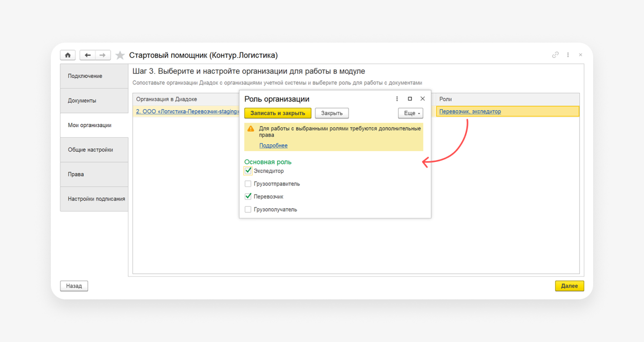Open the Перевозчик, экспедитор roles link

(470, 112)
